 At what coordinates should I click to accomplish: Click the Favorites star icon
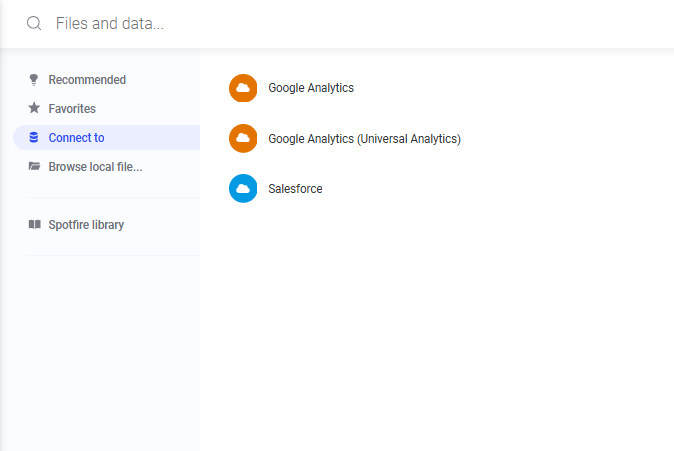34,108
